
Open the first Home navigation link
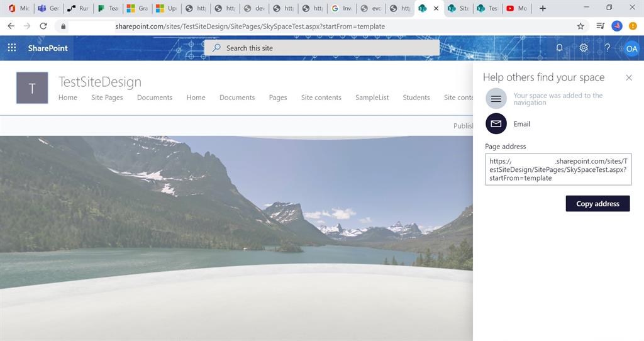pos(68,98)
